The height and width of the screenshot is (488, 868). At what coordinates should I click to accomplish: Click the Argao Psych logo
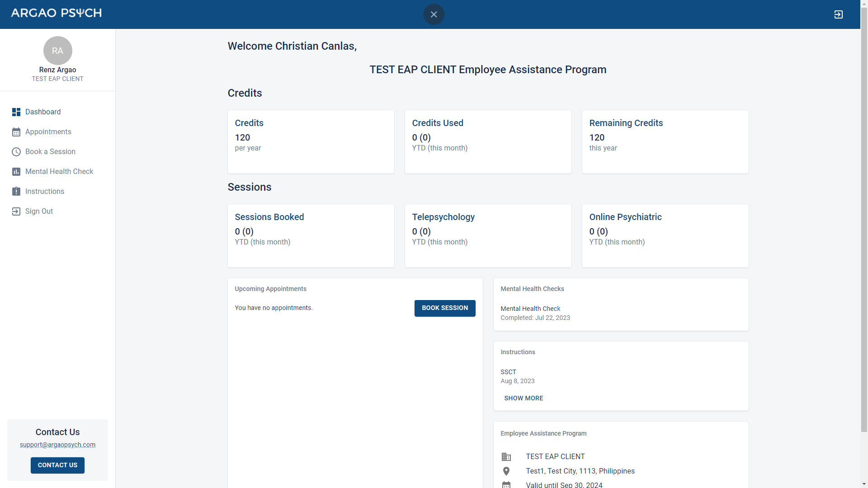coord(57,13)
